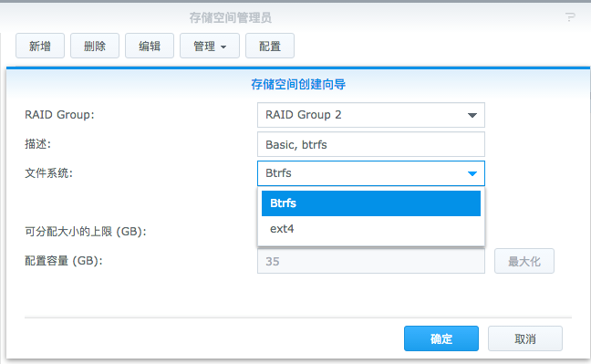Image resolution: width=591 pixels, height=364 pixels.
Task: Click the 文件系统 label
Action: [48, 173]
